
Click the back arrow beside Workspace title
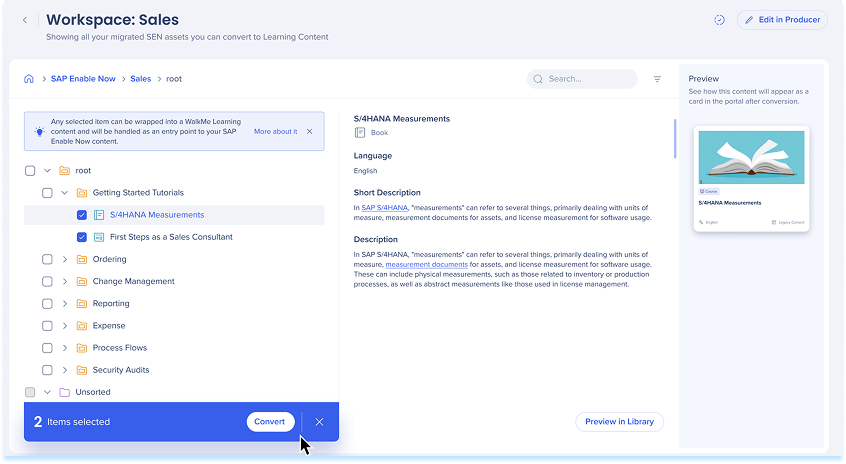25,20
